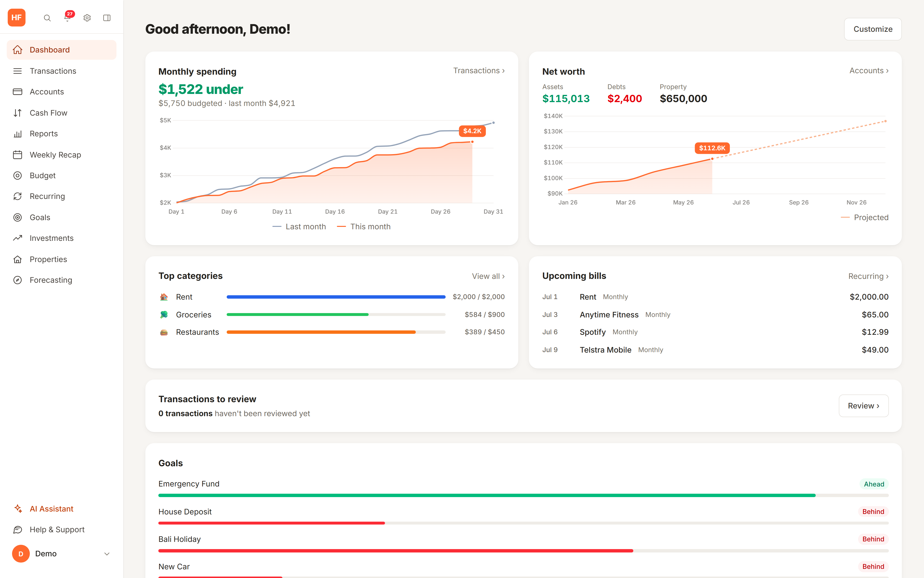Click the Recurring refresh icon
The image size is (924, 578).
tap(18, 196)
